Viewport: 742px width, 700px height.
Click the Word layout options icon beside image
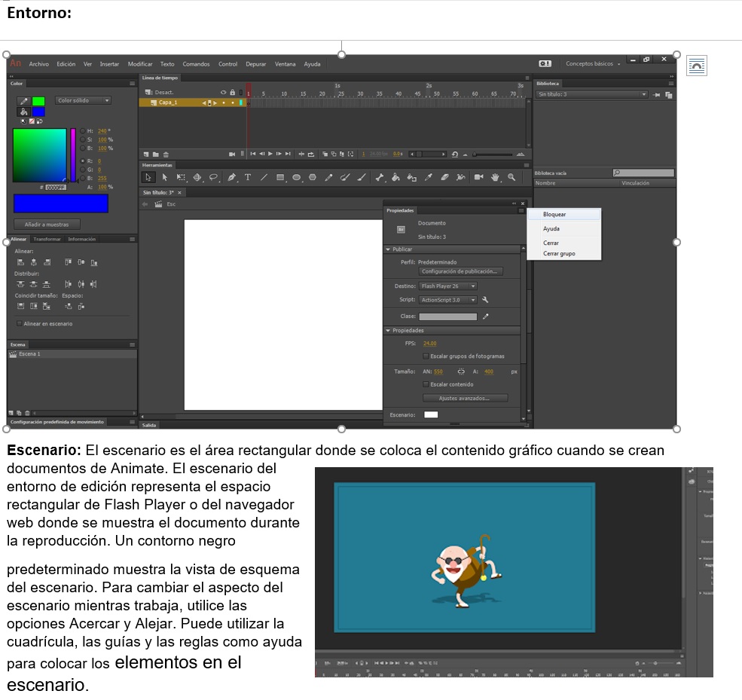697,66
